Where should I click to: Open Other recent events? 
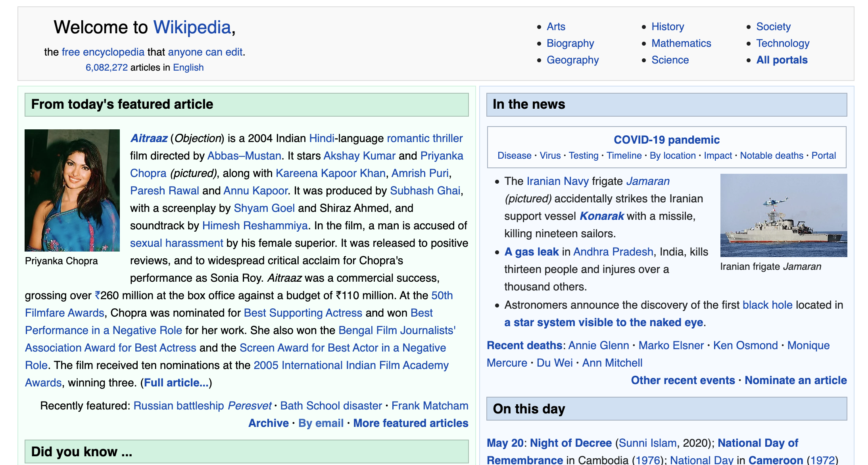coord(683,380)
